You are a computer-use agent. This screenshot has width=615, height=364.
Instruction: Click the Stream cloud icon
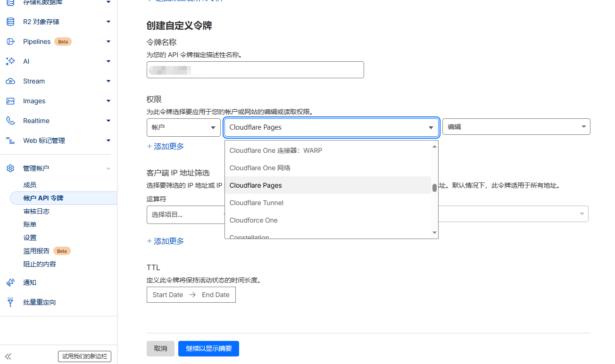pyautogui.click(x=10, y=81)
